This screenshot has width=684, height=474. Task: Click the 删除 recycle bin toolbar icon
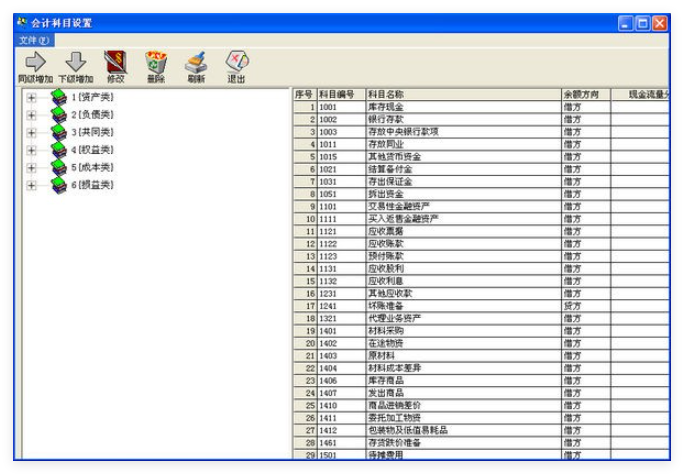(156, 61)
